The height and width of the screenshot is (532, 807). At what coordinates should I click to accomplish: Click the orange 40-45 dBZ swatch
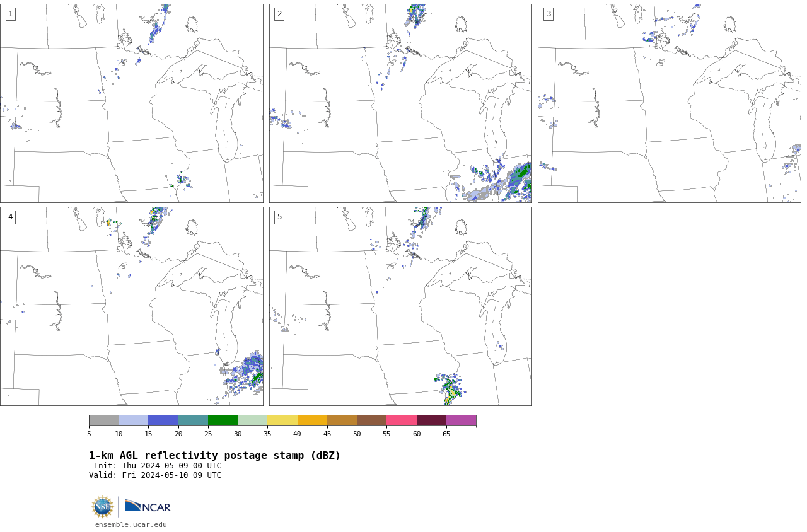(312, 420)
